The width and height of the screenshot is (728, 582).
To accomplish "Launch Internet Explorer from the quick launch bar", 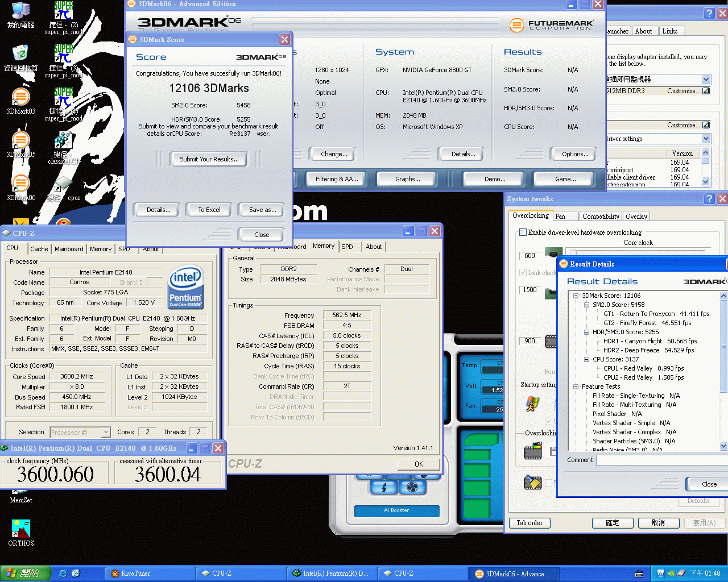I will click(x=63, y=573).
